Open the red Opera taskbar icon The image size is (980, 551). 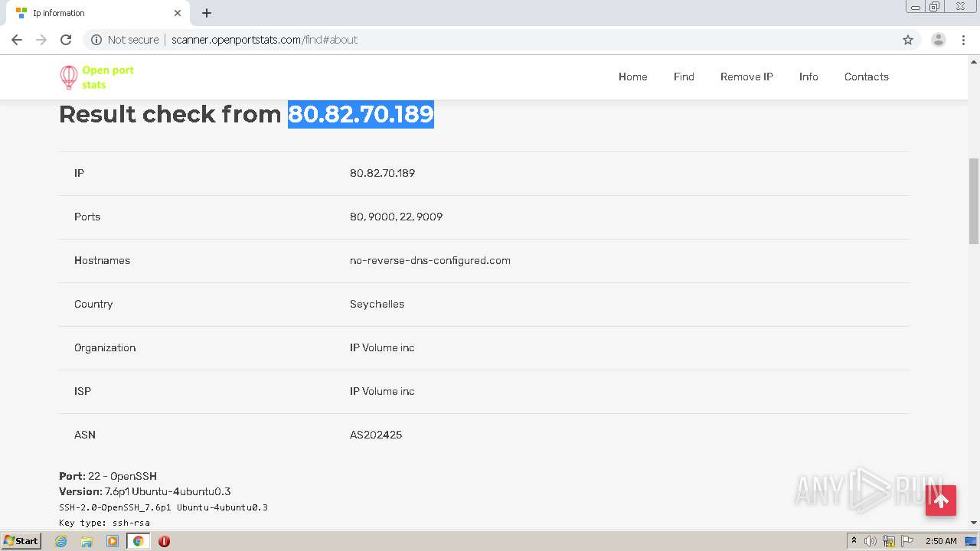(x=164, y=541)
